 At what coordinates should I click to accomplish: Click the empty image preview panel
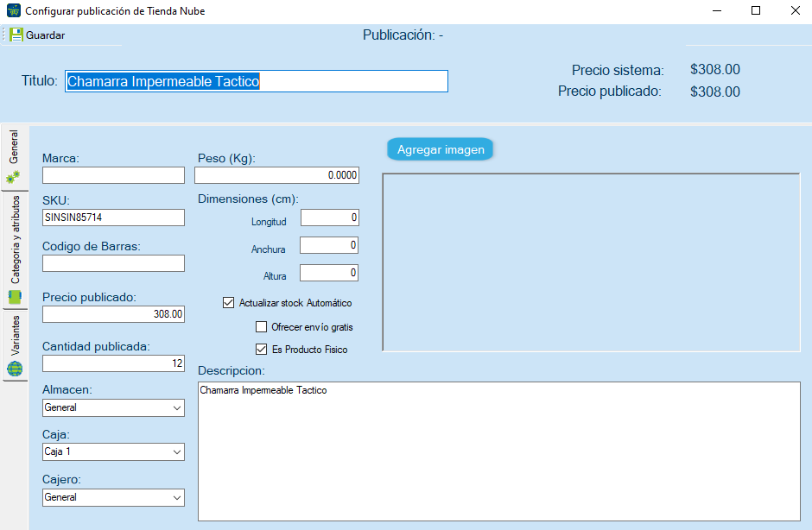pos(592,262)
